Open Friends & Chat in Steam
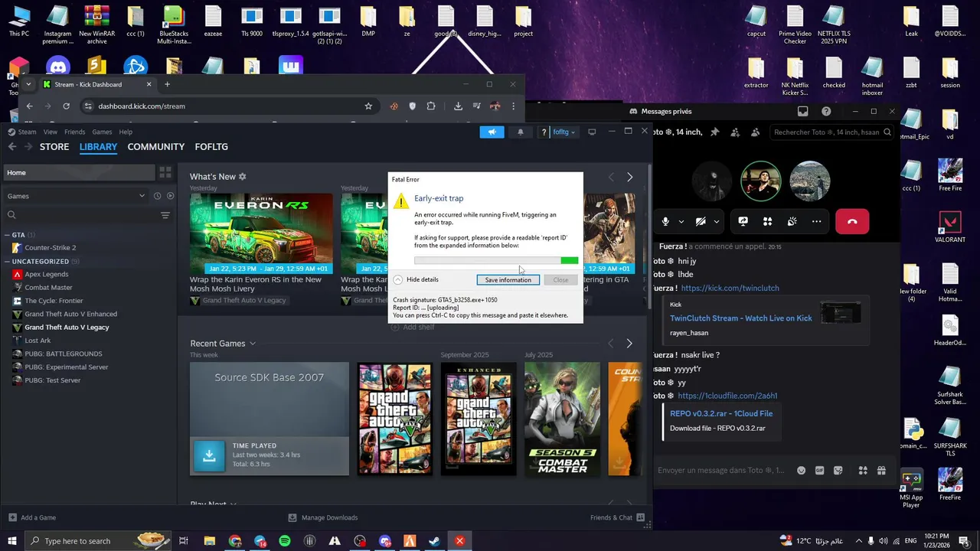Screen dimensions: 980x551 617,517
